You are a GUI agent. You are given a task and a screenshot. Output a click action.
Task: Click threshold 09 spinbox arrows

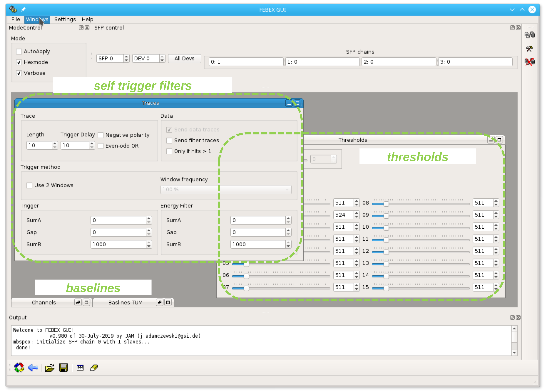pyautogui.click(x=496, y=215)
